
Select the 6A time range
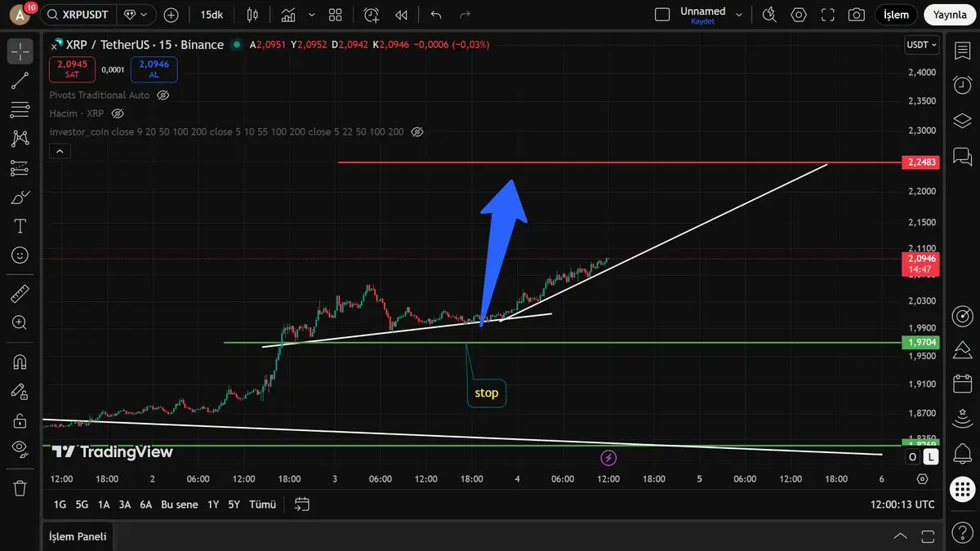point(146,504)
